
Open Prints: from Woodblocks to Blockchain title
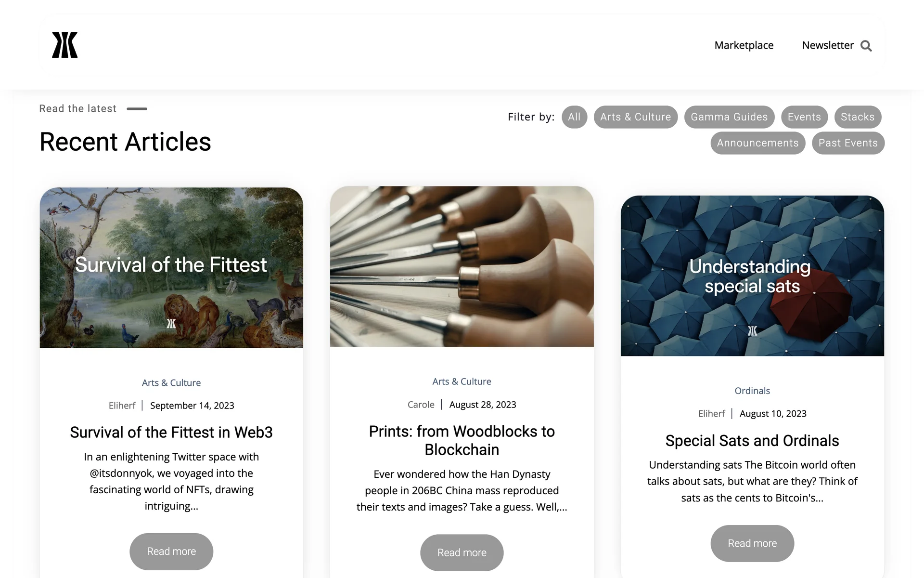[x=462, y=440]
